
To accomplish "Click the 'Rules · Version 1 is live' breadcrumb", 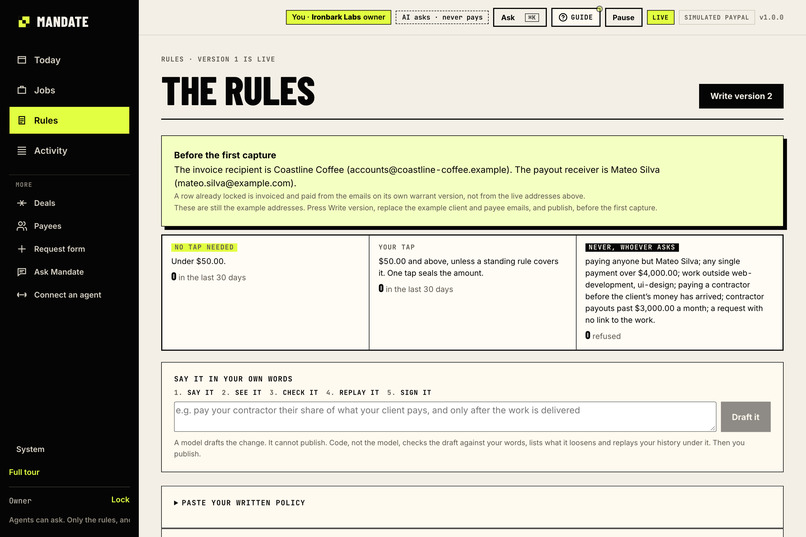I will [x=218, y=59].
